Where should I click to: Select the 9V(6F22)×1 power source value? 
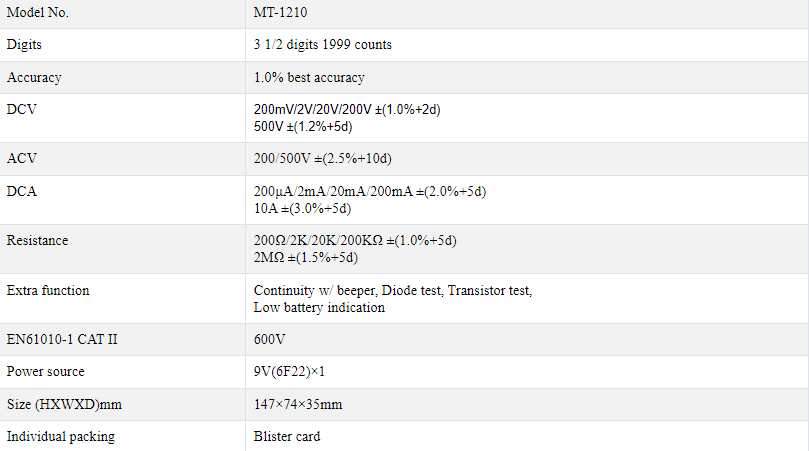coord(289,372)
